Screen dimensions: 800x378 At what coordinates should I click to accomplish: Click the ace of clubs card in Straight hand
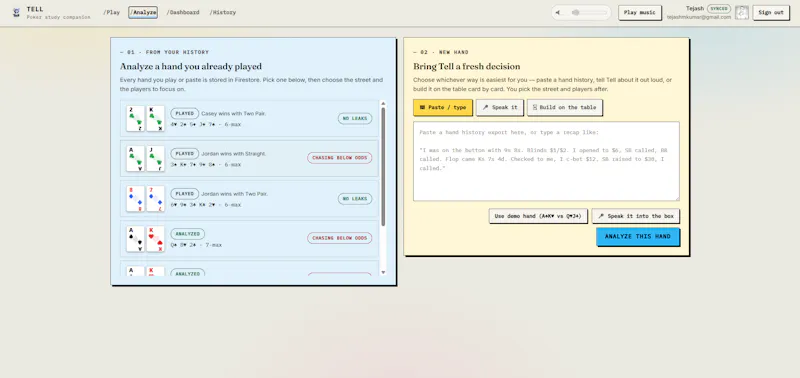coord(135,159)
